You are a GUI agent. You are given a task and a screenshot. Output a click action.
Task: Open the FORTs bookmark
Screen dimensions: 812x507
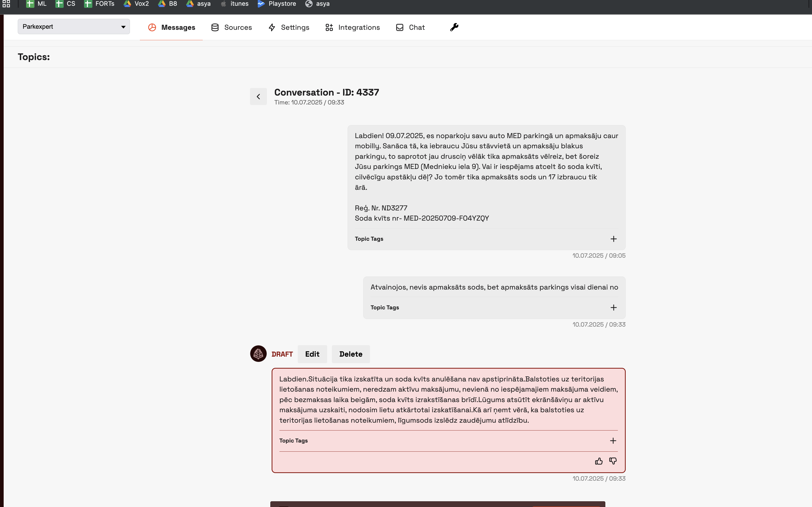coord(99,4)
